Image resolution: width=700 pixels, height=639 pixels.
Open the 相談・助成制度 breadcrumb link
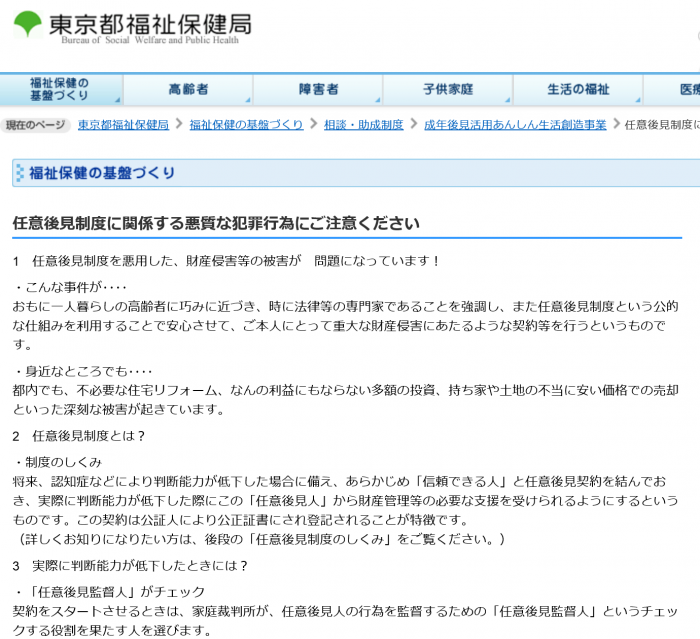[363, 125]
